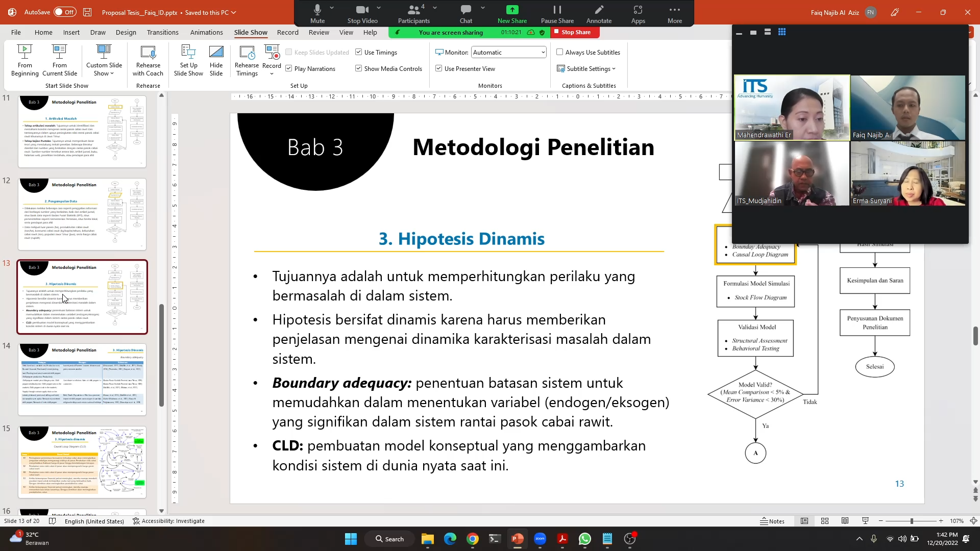Open the Zoom Chat panel
This screenshot has height=551, width=980.
pyautogui.click(x=466, y=14)
